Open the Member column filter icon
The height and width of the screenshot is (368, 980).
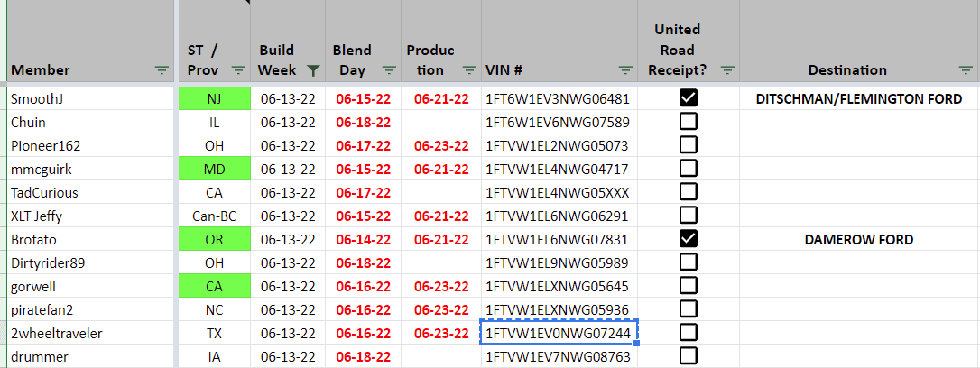(162, 70)
